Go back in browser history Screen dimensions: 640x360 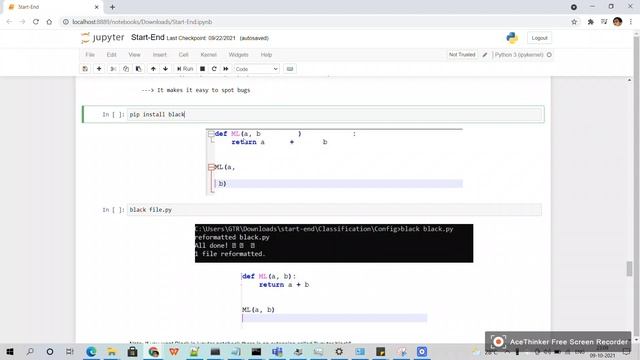pos(9,22)
